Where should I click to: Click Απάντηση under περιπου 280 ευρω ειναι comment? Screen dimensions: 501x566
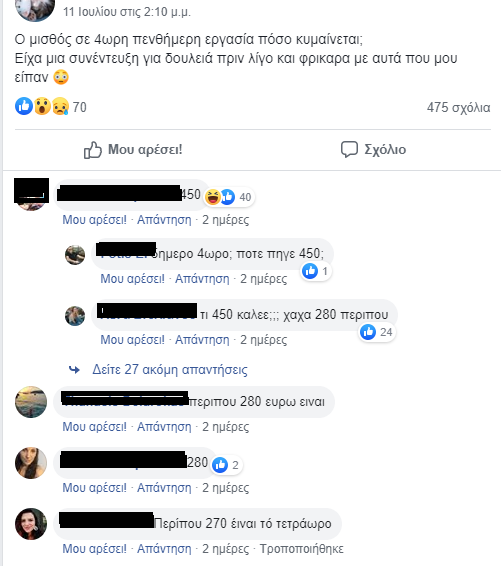164,427
